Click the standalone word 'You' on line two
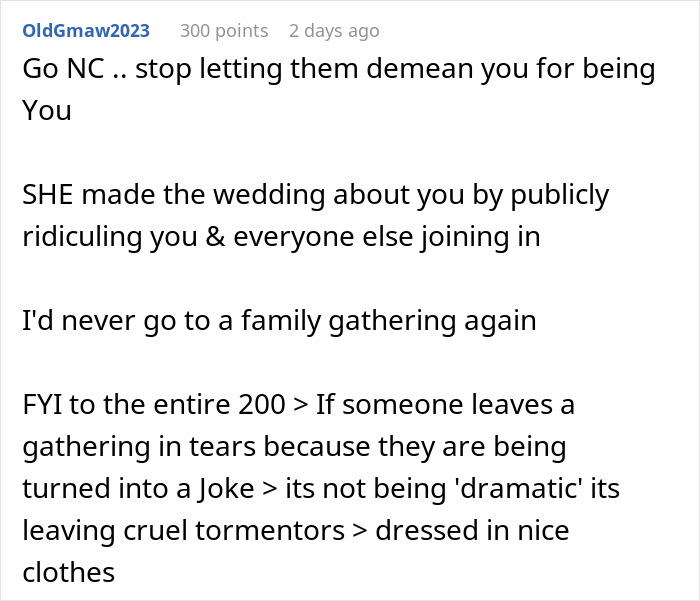This screenshot has height=601, width=700. [46, 111]
